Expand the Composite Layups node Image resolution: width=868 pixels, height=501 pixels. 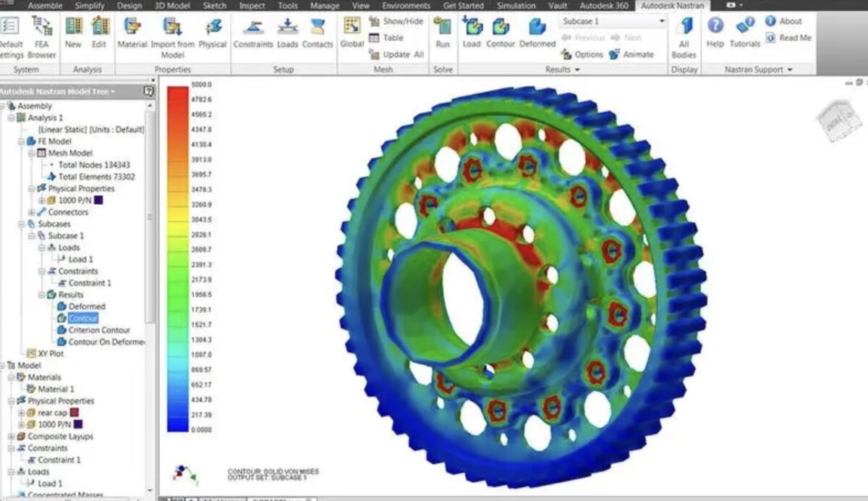(x=11, y=437)
